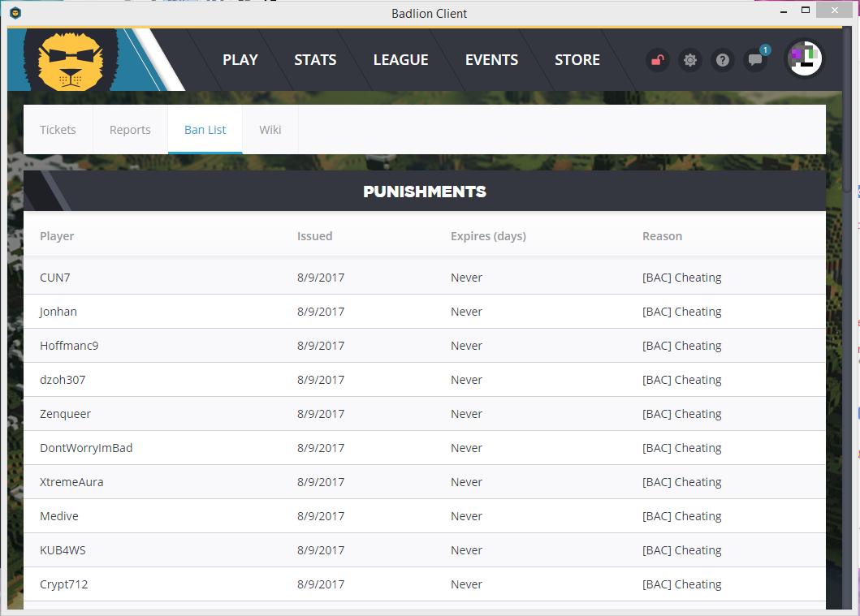This screenshot has height=616, width=860.
Task: Switch to the Tickets tab
Action: coord(58,130)
